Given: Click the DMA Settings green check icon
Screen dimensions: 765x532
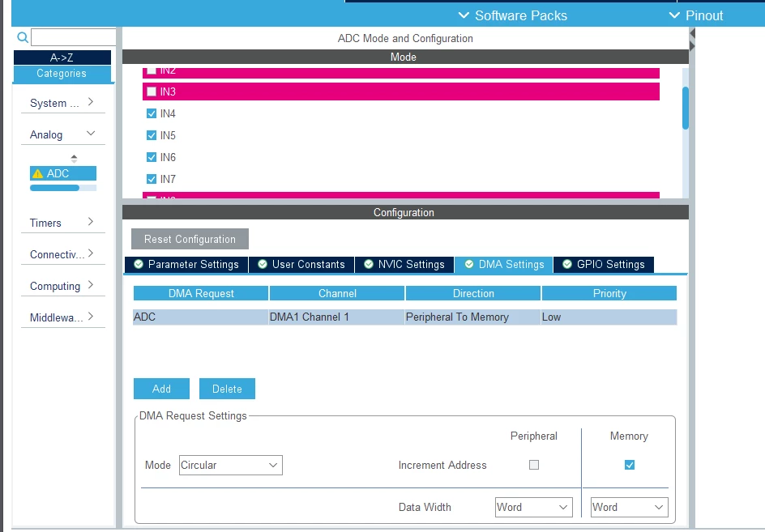Looking at the screenshot, I should point(469,264).
